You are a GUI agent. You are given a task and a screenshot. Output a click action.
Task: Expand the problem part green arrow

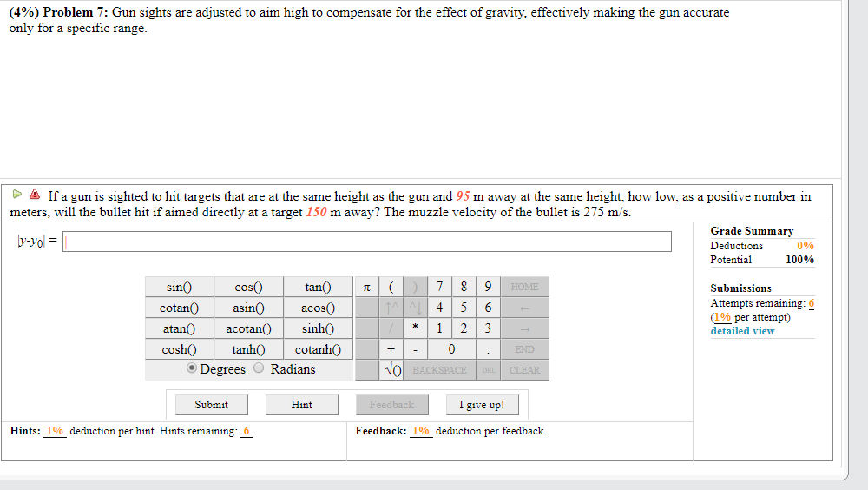point(17,196)
